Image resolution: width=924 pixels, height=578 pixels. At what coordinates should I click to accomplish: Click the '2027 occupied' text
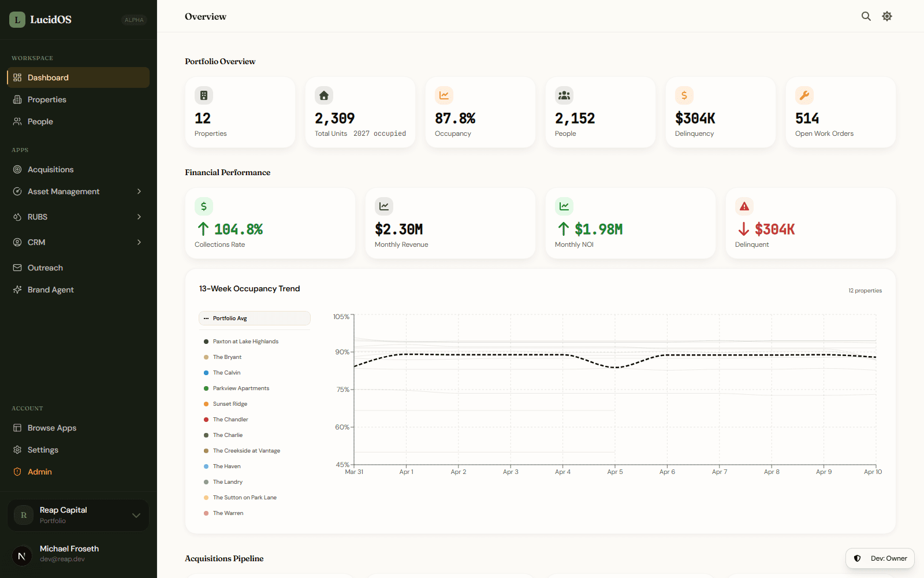tap(379, 134)
